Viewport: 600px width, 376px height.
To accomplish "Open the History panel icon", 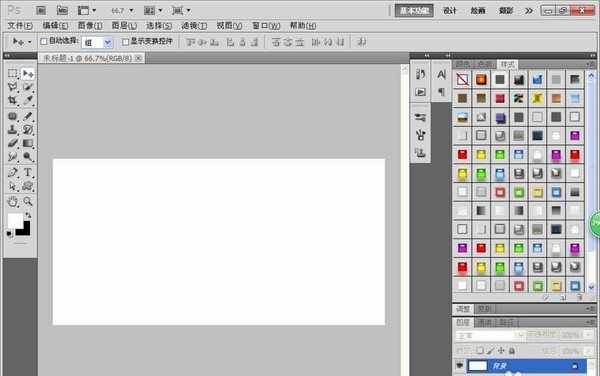I will coord(420,74).
